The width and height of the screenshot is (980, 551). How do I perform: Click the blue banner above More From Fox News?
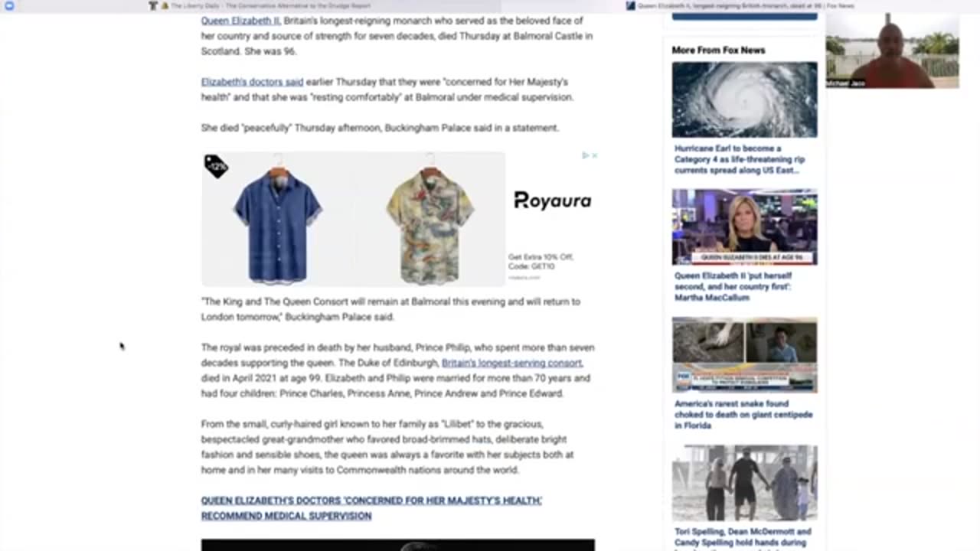pos(744,15)
